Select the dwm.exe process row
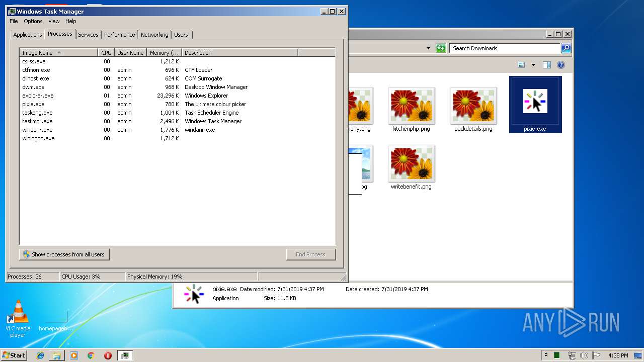This screenshot has height=362, width=644. click(177, 87)
